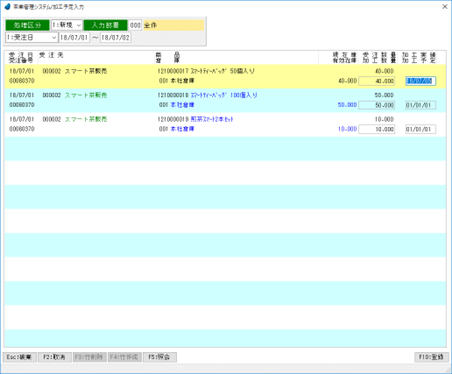Select product code 1210000018 in the second row

tap(173, 95)
